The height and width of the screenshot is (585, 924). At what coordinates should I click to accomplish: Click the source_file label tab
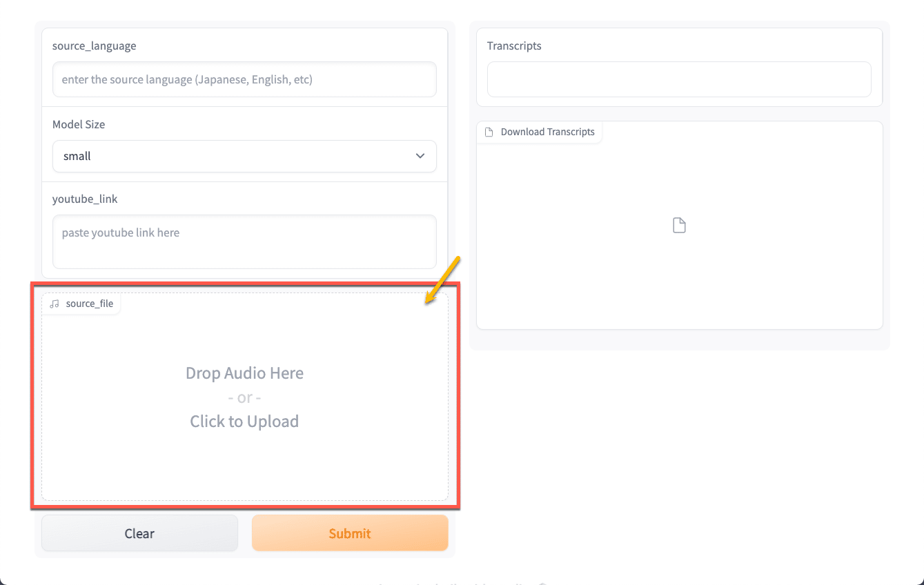click(89, 304)
